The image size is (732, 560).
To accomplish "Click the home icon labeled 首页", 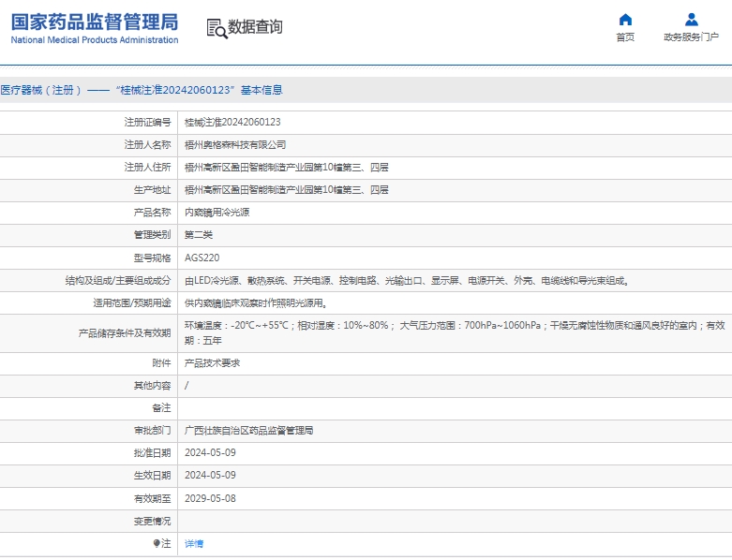I will (x=625, y=20).
